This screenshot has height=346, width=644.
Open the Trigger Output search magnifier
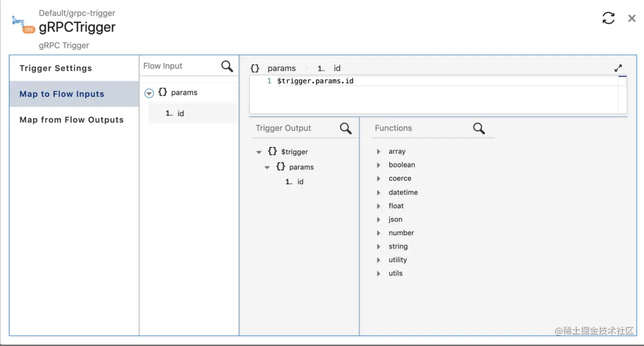click(x=346, y=129)
